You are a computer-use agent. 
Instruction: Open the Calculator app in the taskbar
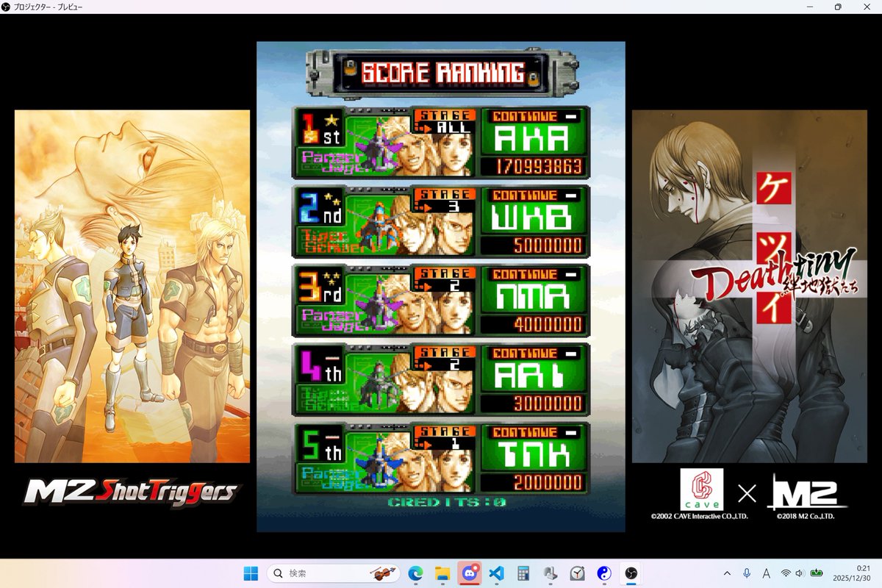click(x=523, y=573)
